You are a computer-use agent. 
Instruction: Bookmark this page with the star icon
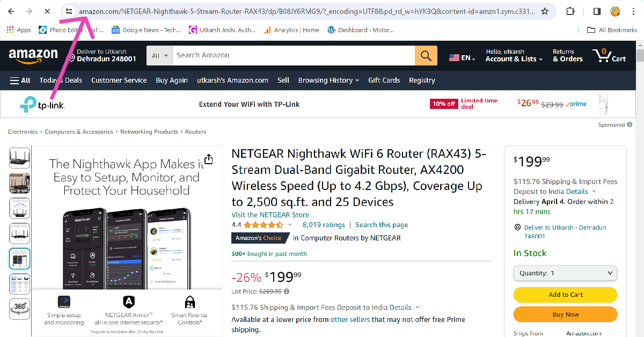click(x=545, y=11)
